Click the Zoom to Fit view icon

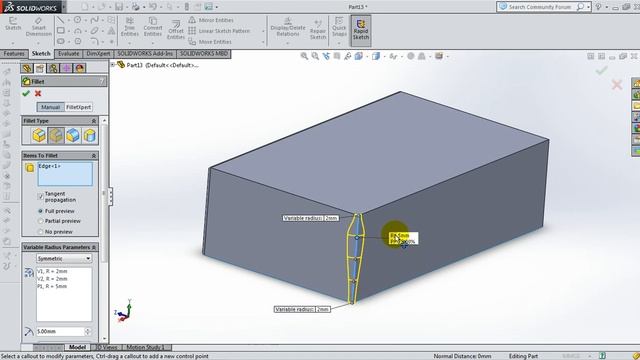click(304, 56)
